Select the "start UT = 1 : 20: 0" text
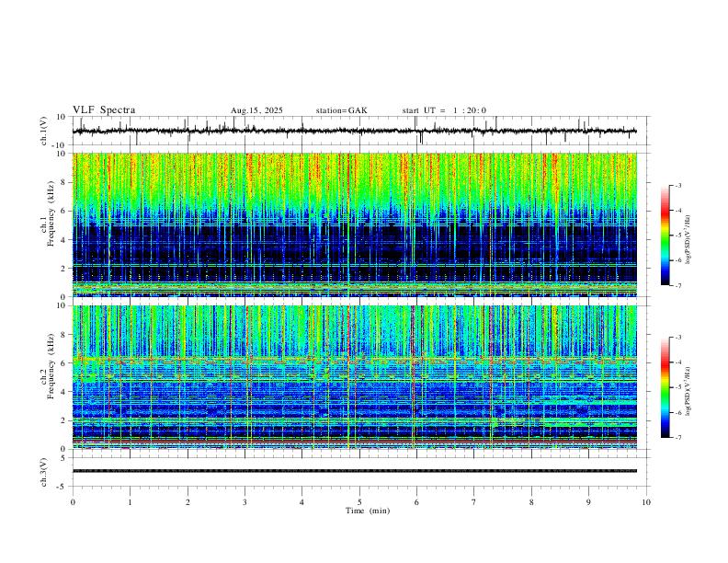The width and height of the screenshot is (728, 563). pos(444,110)
